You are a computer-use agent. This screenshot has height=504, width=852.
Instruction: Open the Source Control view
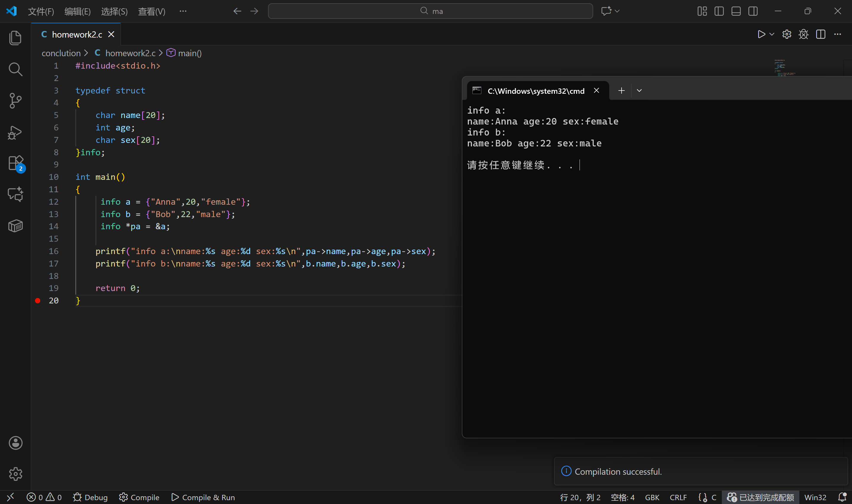click(x=15, y=101)
